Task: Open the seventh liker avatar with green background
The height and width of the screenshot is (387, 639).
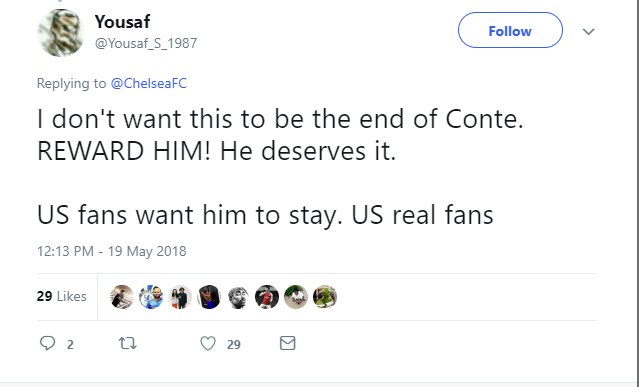Action: point(296,297)
